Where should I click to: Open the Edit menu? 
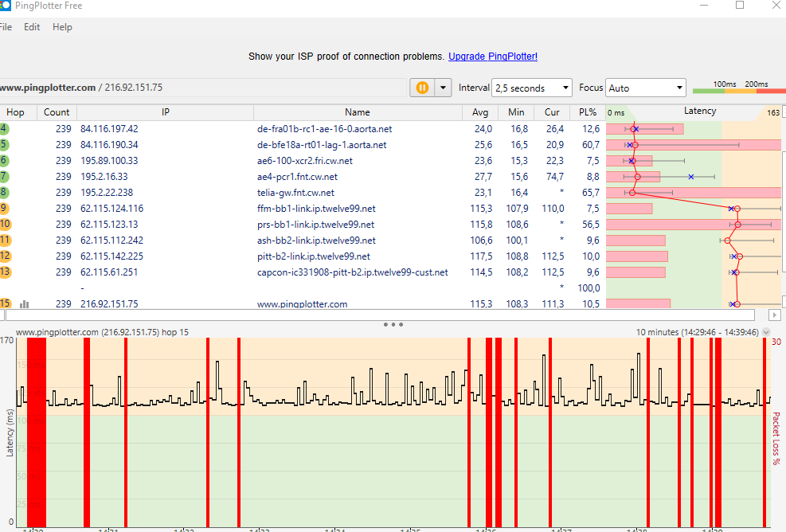32,27
